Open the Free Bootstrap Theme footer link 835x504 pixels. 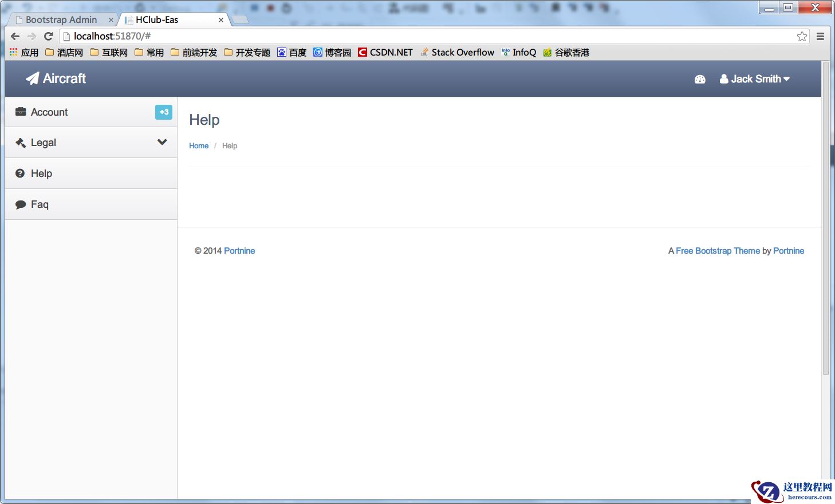718,250
